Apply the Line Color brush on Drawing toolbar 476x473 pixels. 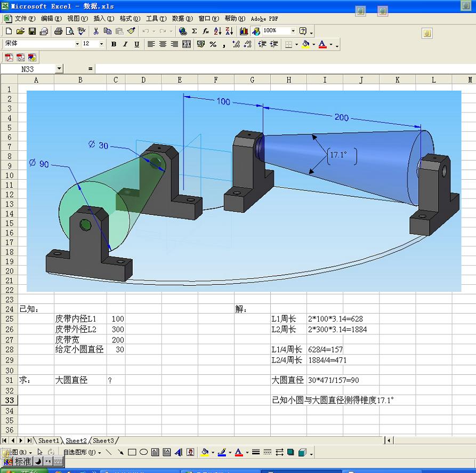click(x=222, y=452)
